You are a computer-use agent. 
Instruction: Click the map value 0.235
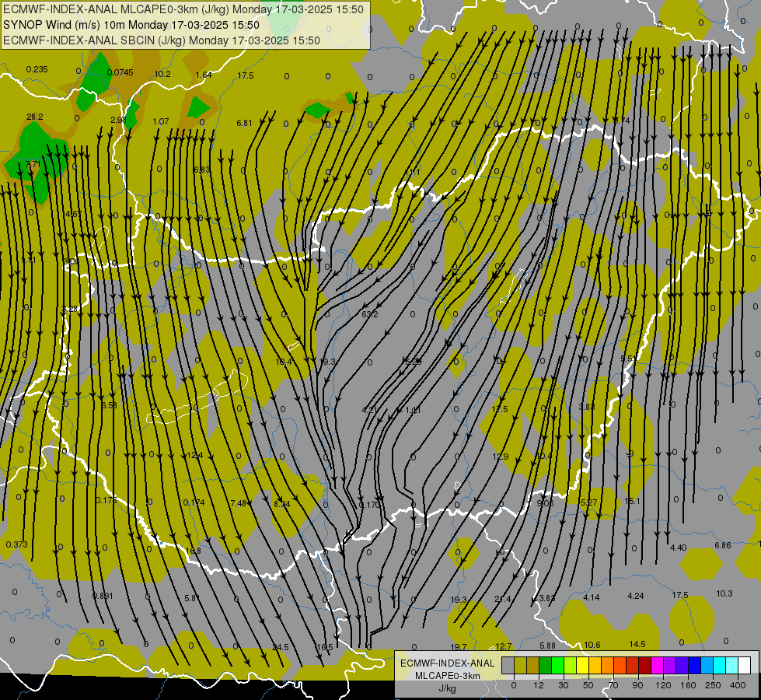pyautogui.click(x=37, y=69)
